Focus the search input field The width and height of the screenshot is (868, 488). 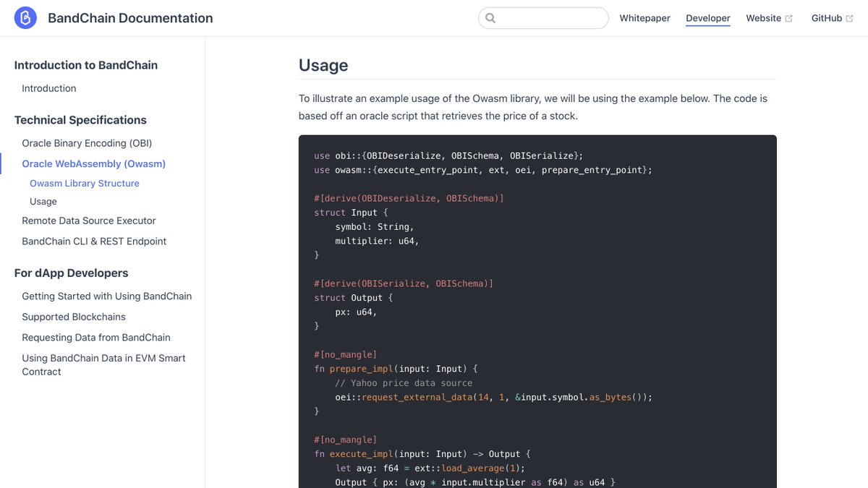pyautogui.click(x=543, y=18)
